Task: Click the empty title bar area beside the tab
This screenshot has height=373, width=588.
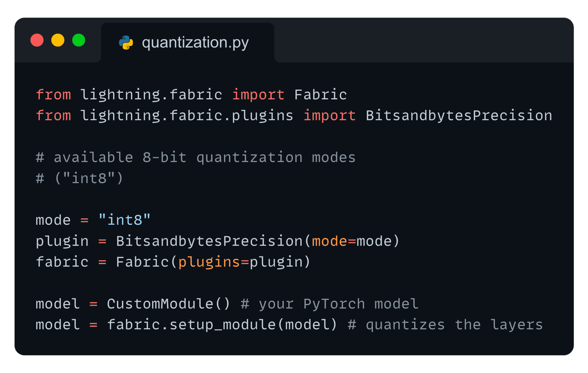Action: coord(423,40)
